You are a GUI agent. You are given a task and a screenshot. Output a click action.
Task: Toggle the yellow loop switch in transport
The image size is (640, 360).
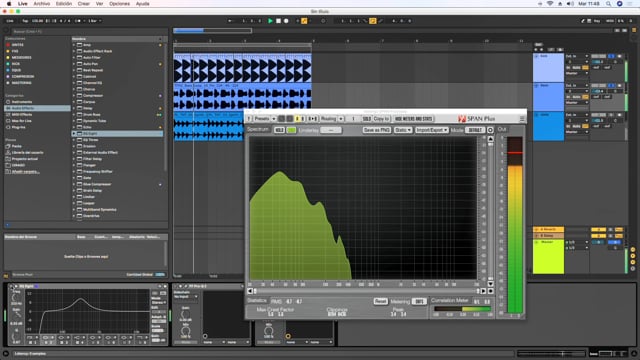tap(373, 21)
